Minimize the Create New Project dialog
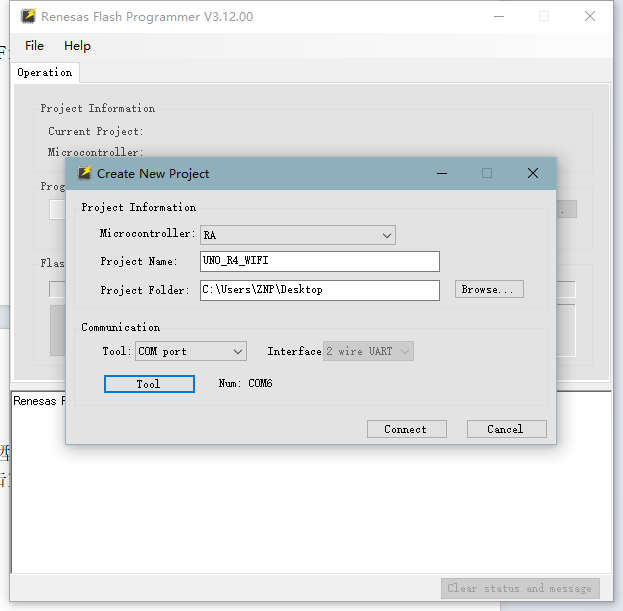 (442, 173)
